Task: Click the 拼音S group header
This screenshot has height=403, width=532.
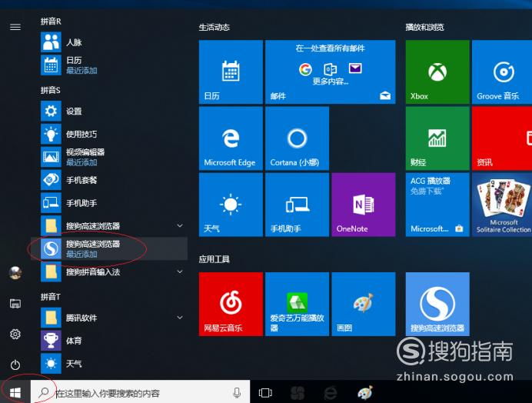Action: point(51,90)
